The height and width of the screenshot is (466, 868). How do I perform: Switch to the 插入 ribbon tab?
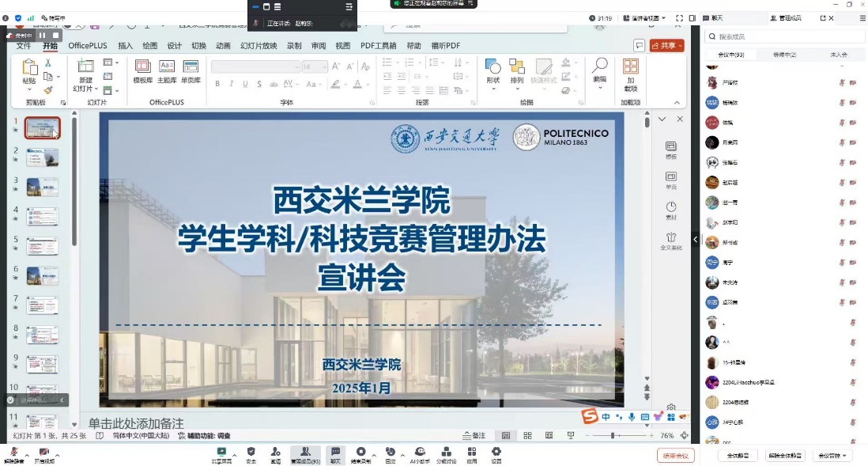tap(126, 46)
